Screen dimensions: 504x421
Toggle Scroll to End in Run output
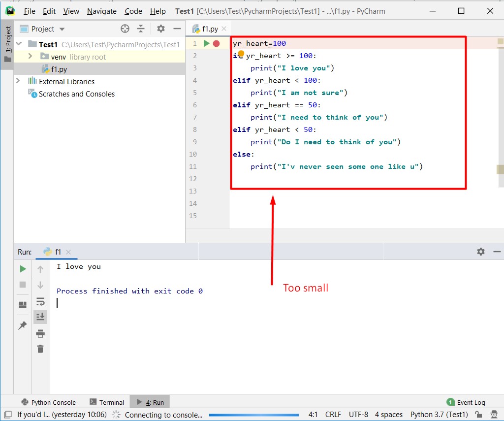point(40,317)
